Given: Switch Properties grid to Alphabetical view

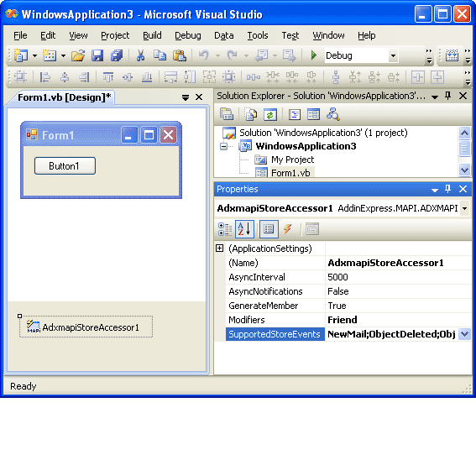Looking at the screenshot, I should [x=244, y=229].
